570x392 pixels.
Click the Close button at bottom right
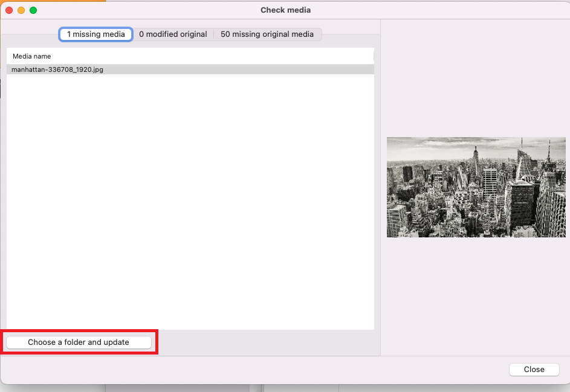pos(534,370)
